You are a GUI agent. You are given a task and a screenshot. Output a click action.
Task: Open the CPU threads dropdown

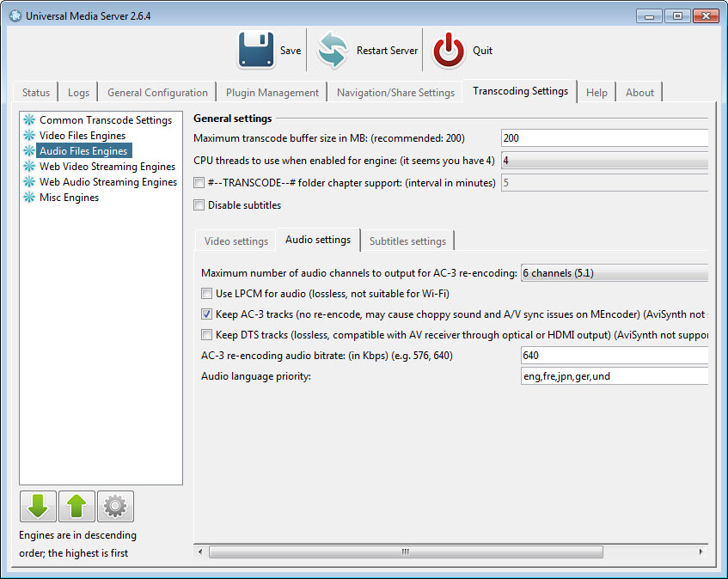pos(604,161)
